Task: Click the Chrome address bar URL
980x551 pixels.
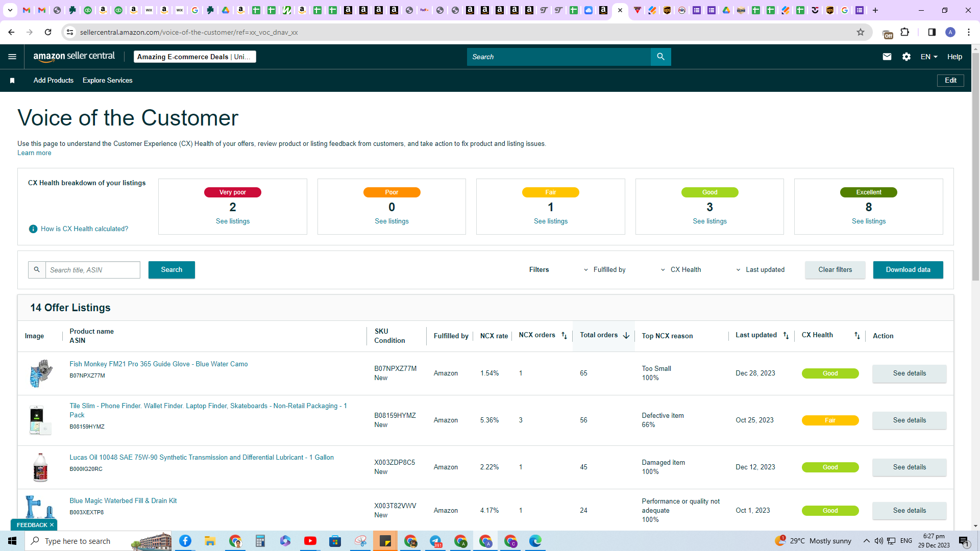Action: [189, 32]
